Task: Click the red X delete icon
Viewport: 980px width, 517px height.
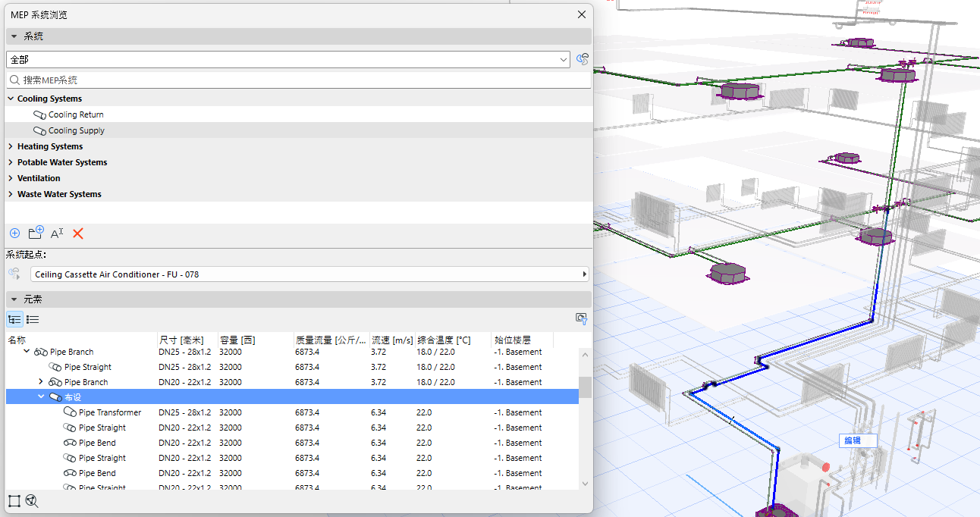Action: pyautogui.click(x=77, y=233)
